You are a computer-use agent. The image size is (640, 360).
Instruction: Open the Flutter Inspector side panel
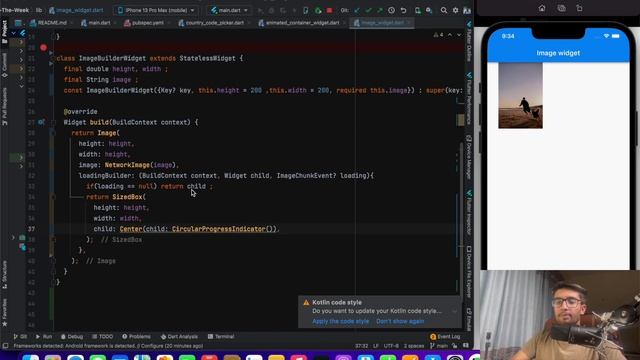469,212
